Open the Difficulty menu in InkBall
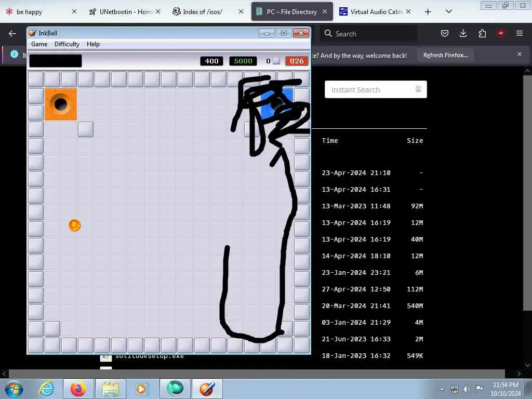The width and height of the screenshot is (532, 399). pyautogui.click(x=67, y=44)
